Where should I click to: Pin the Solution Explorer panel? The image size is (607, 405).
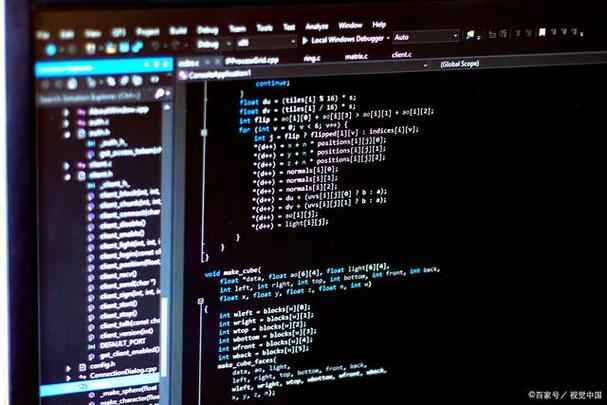coord(156,64)
